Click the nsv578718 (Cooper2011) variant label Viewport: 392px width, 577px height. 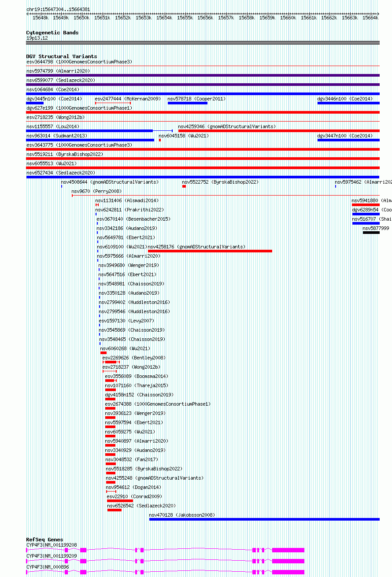click(x=196, y=99)
